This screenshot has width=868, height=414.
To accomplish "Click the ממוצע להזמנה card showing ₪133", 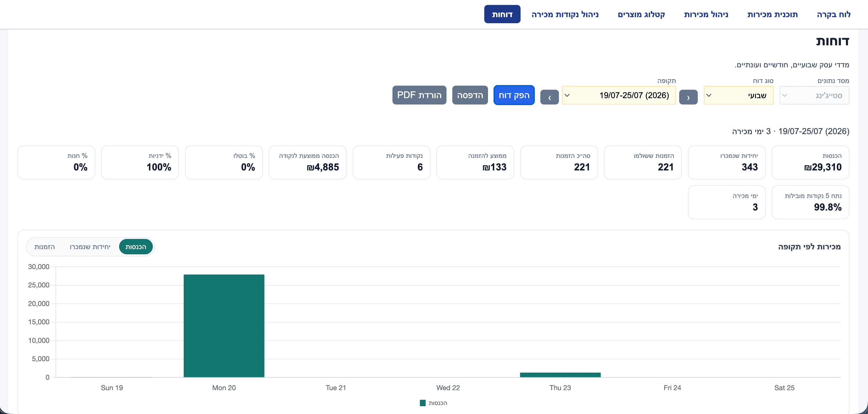I will coord(475,162).
